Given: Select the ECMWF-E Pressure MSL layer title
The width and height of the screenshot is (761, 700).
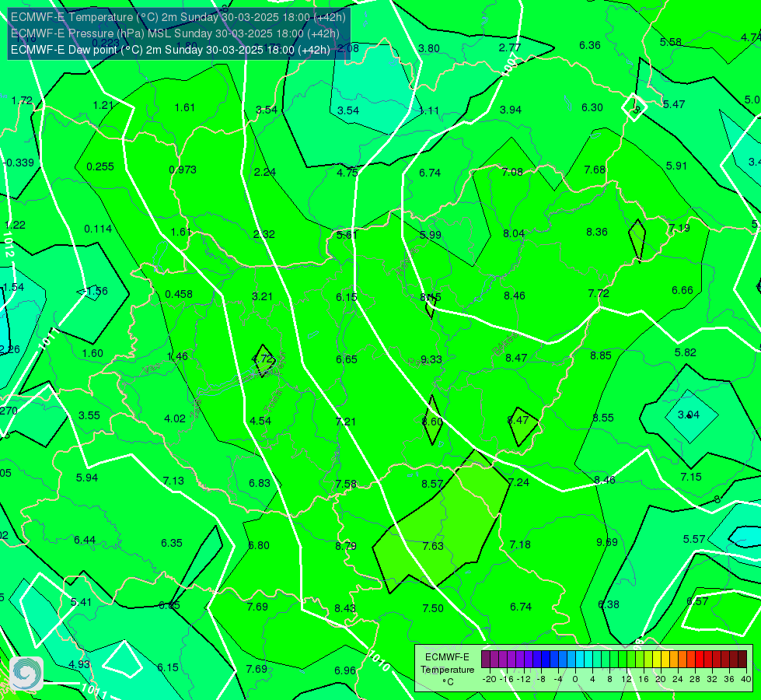Looking at the screenshot, I should [x=175, y=33].
